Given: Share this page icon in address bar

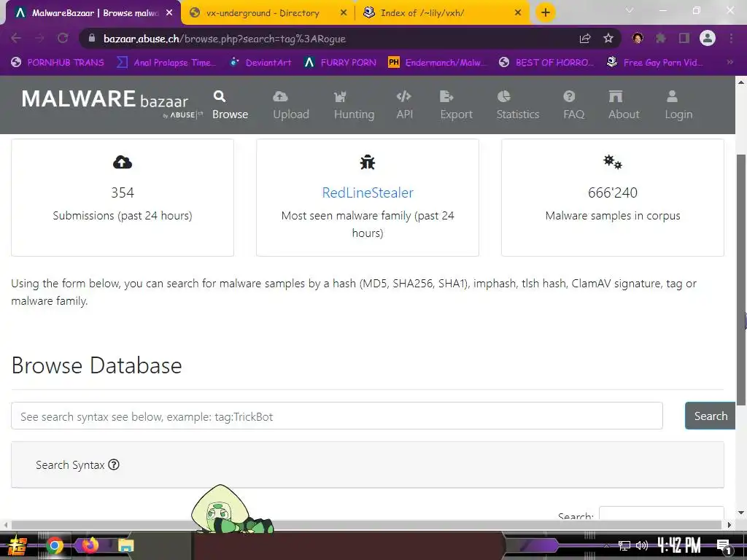Looking at the screenshot, I should [x=585, y=39].
